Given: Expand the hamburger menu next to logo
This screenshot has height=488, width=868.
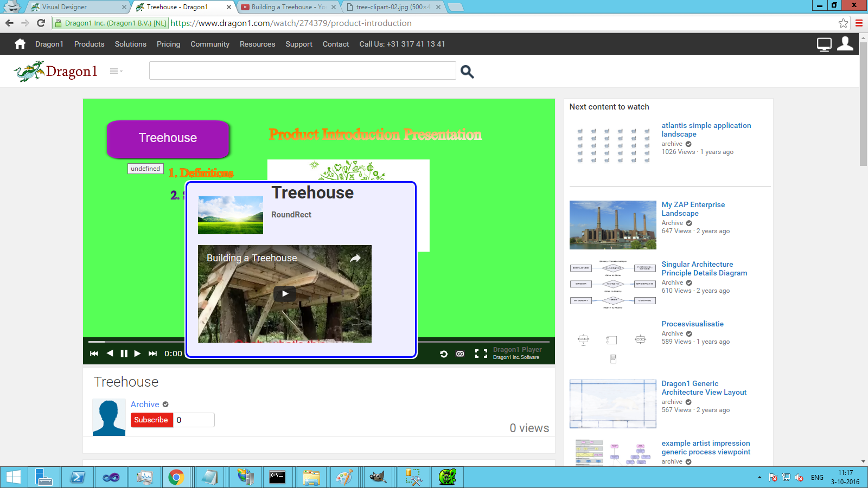Looking at the screenshot, I should coord(116,71).
